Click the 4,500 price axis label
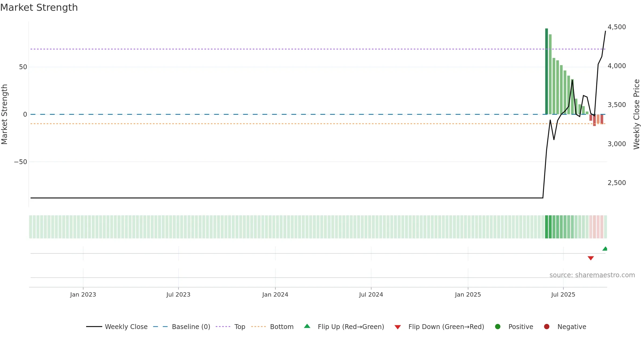Viewport: 644px width, 362px height. [x=617, y=27]
